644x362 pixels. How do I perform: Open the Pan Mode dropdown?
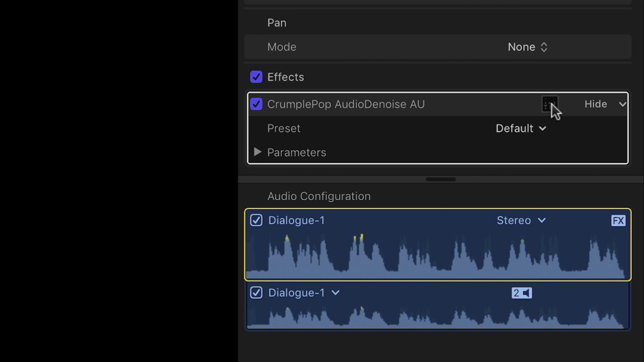527,47
